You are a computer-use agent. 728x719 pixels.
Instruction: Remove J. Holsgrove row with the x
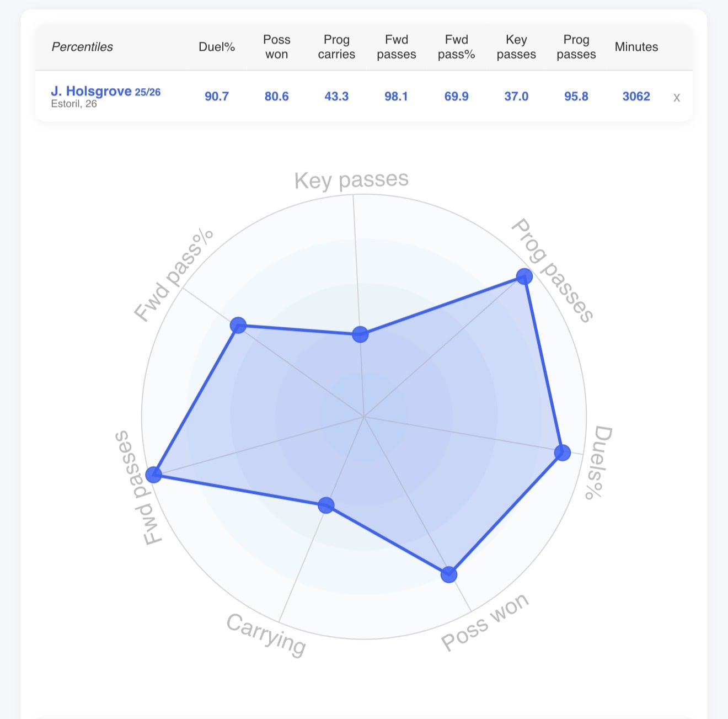tap(676, 98)
